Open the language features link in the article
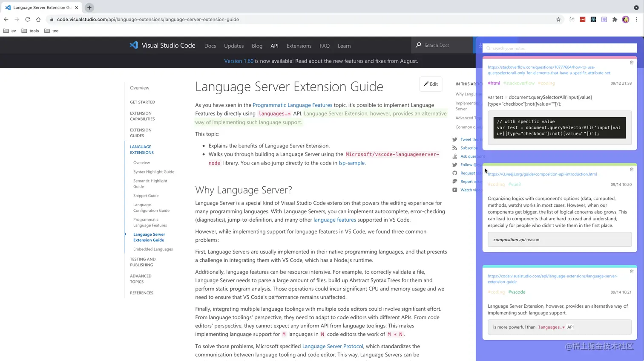Image resolution: width=644 pixels, height=361 pixels. pos(335,220)
